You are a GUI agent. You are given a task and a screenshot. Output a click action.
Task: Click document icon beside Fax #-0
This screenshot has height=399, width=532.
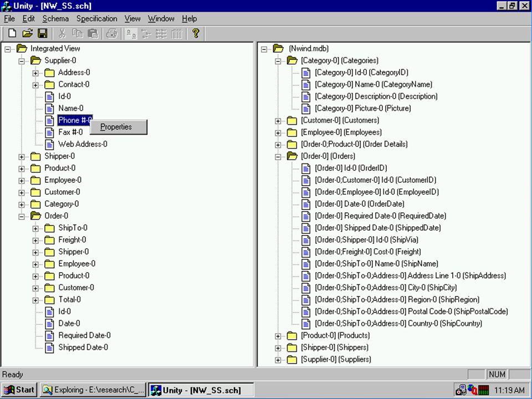point(49,132)
